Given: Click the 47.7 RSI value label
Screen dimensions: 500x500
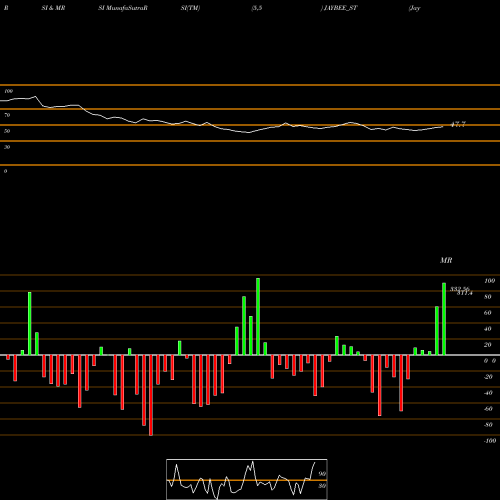Looking at the screenshot, I should [458, 125].
